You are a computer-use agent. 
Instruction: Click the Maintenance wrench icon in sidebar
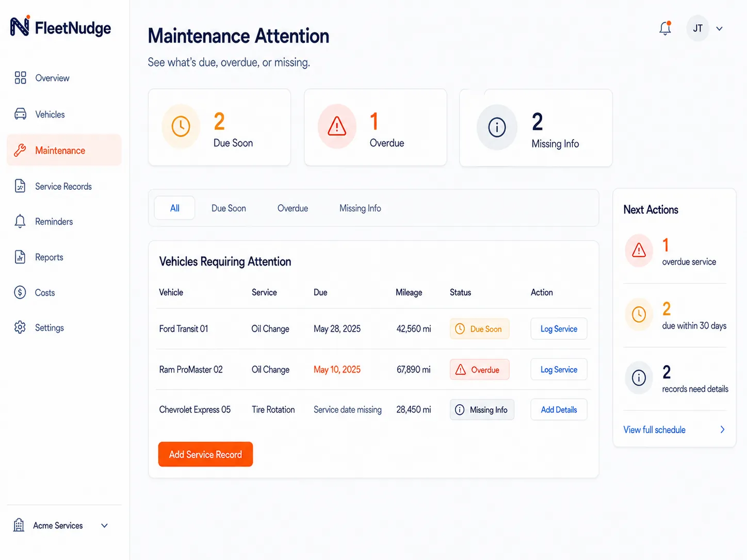click(20, 151)
